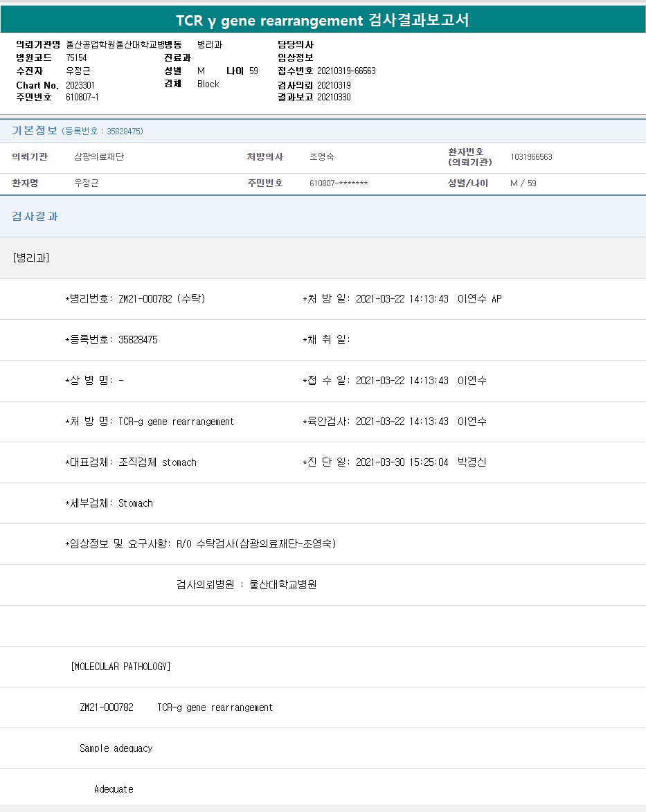
Task: Click the 기본정보 section header
Action: [x=35, y=130]
